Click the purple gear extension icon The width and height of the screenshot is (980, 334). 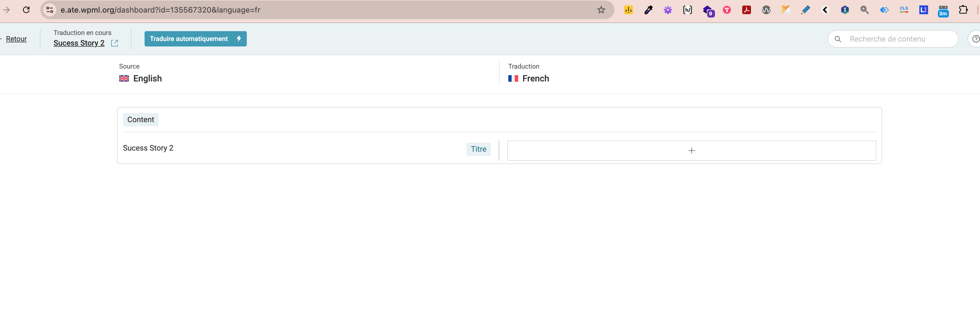click(668, 10)
